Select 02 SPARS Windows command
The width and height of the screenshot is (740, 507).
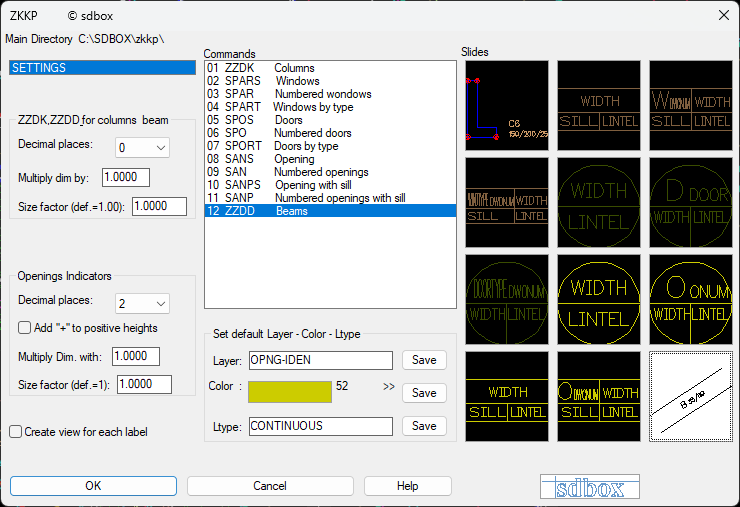(x=330, y=81)
